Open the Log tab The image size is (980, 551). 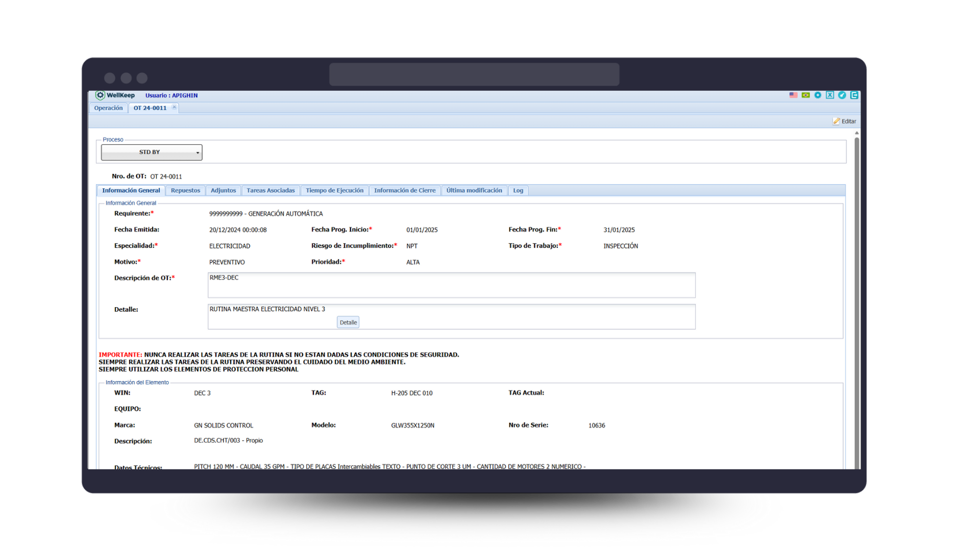pos(518,191)
